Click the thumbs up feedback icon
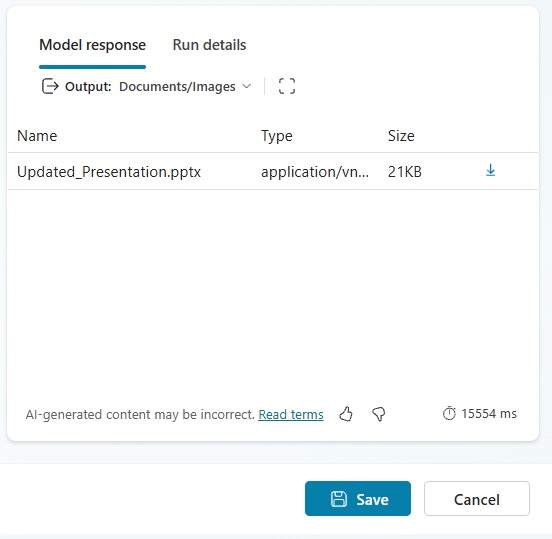 point(346,414)
